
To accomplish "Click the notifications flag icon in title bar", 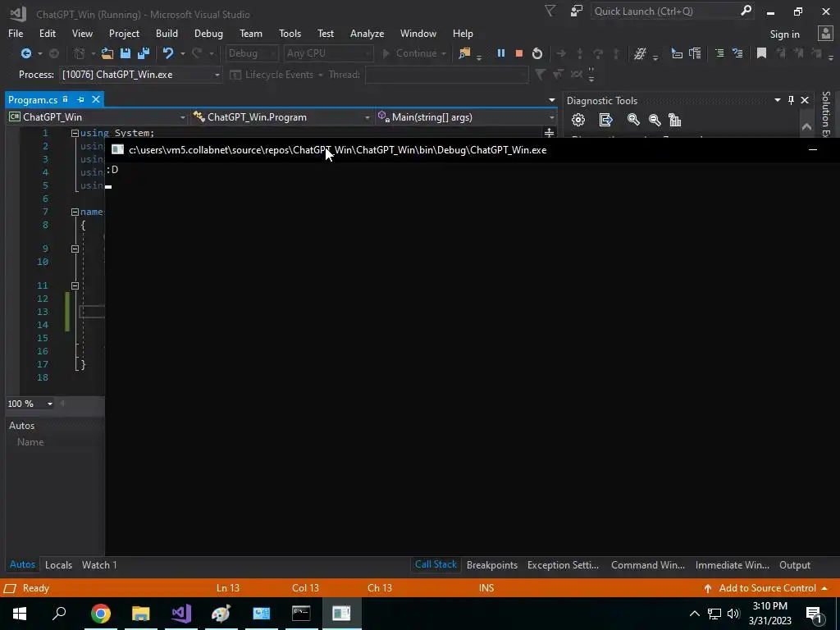I will pyautogui.click(x=550, y=11).
